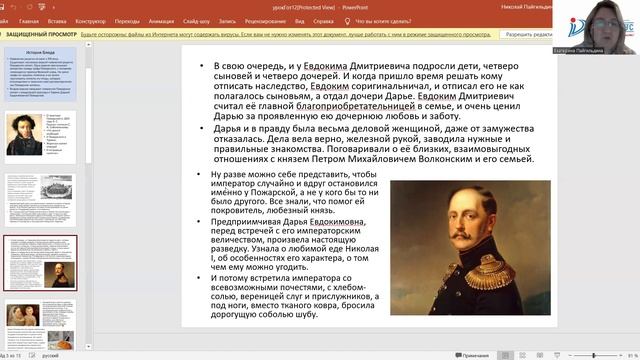This screenshot has width=640, height=360.
Task: Select the Pushkin portrait slide thumbnail
Action: point(40,137)
